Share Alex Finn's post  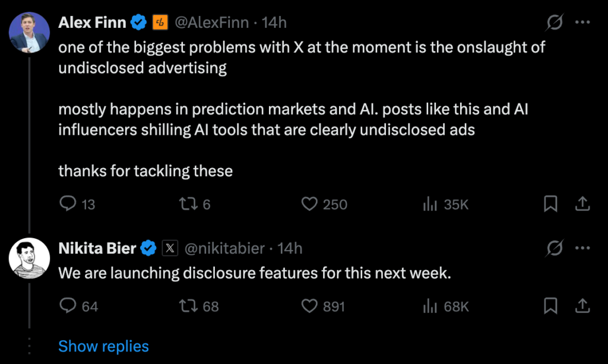(583, 204)
